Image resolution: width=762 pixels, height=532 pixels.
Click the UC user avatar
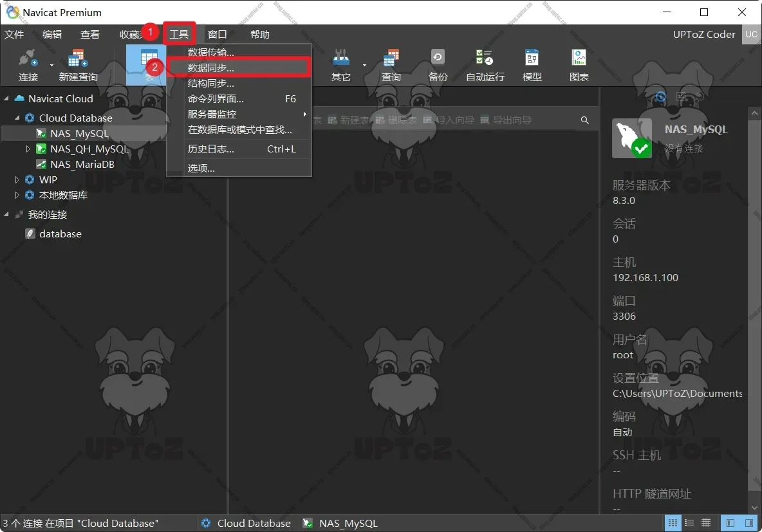pyautogui.click(x=751, y=35)
